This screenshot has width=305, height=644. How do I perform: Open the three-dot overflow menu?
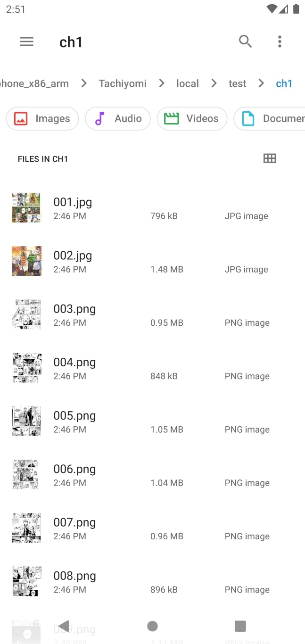point(280,41)
